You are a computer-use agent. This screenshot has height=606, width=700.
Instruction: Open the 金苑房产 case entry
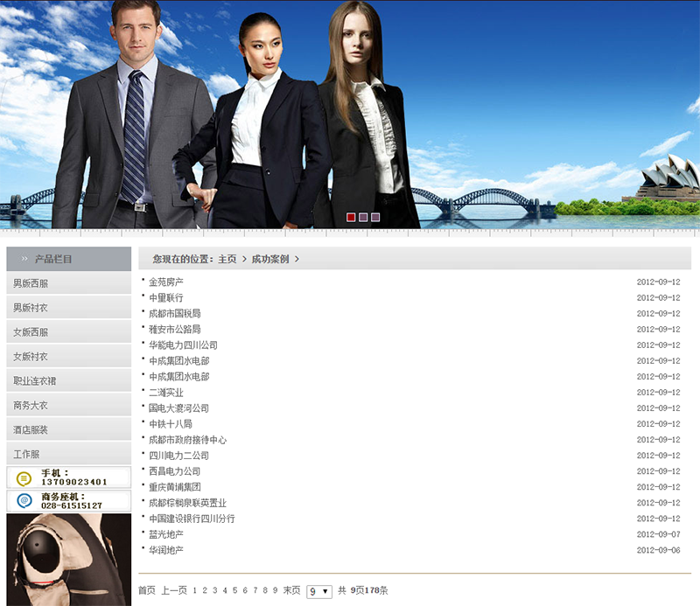pyautogui.click(x=166, y=282)
